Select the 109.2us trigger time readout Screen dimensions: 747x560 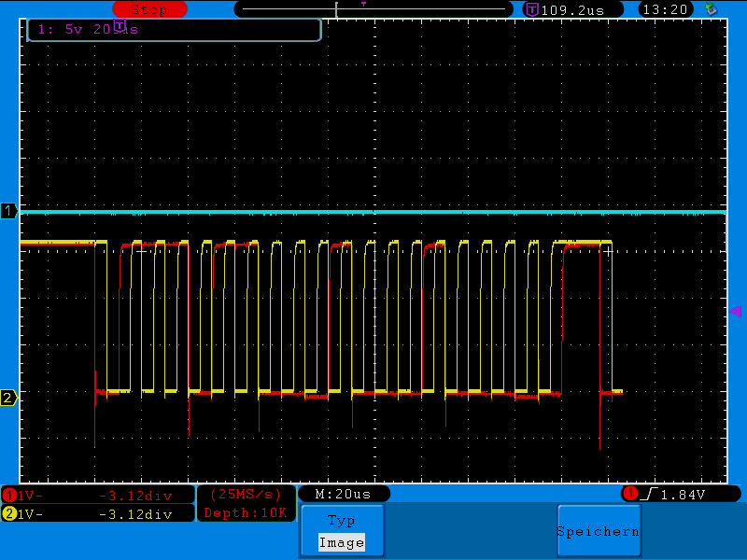(572, 10)
